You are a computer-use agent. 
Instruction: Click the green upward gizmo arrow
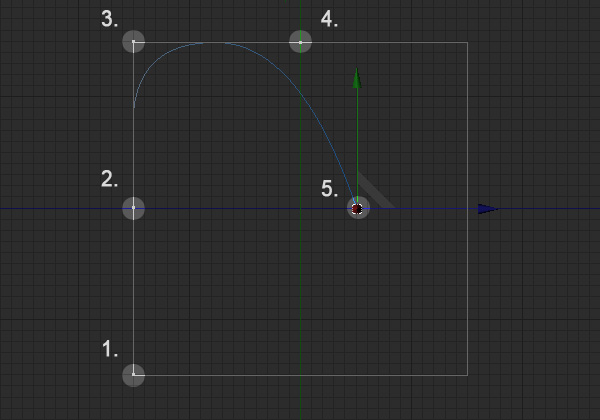pyautogui.click(x=357, y=78)
